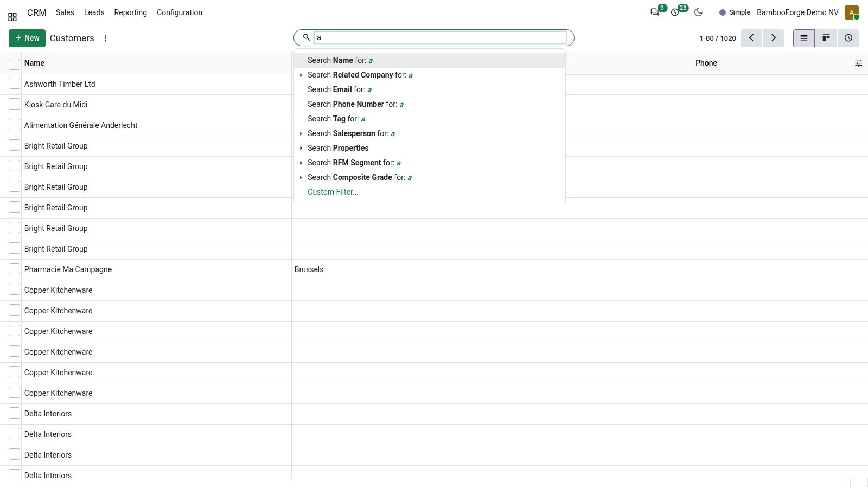Choose Search Email for a

430,89
